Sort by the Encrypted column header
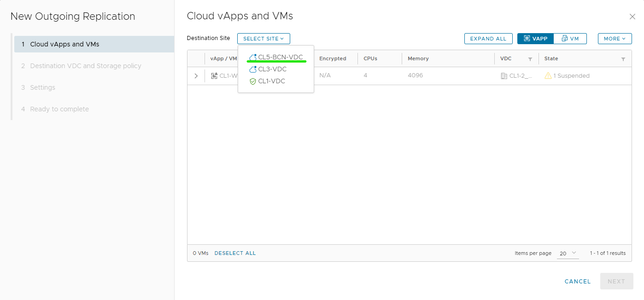 pos(333,58)
